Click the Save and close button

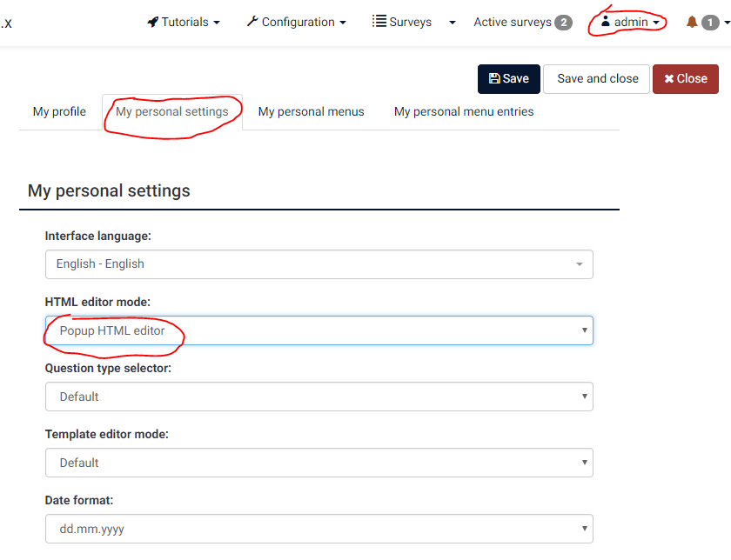tap(597, 78)
